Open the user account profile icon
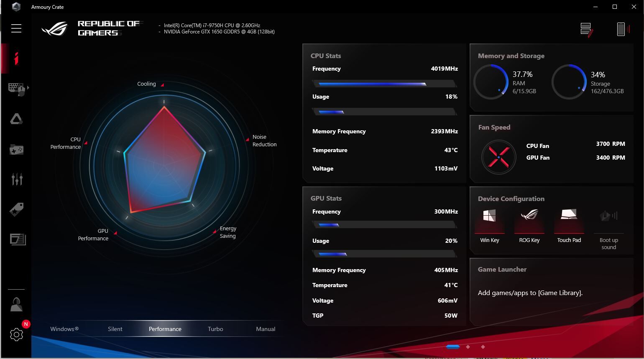644x359 pixels. tap(16, 305)
